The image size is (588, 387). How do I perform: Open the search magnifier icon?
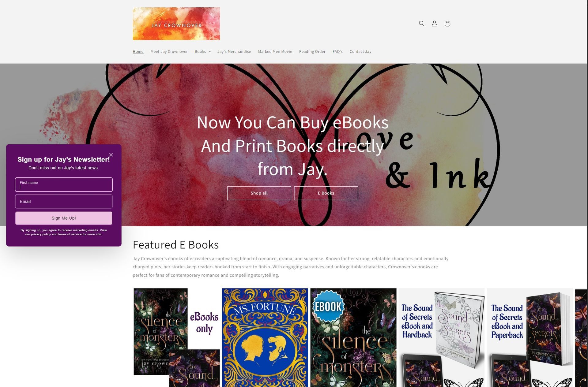pos(421,24)
